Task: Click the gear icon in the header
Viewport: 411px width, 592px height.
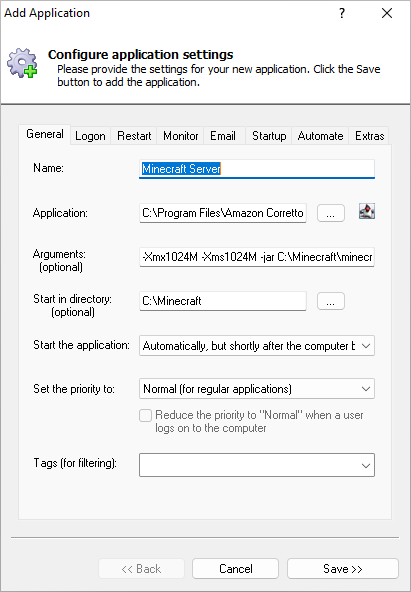Action: (x=22, y=63)
